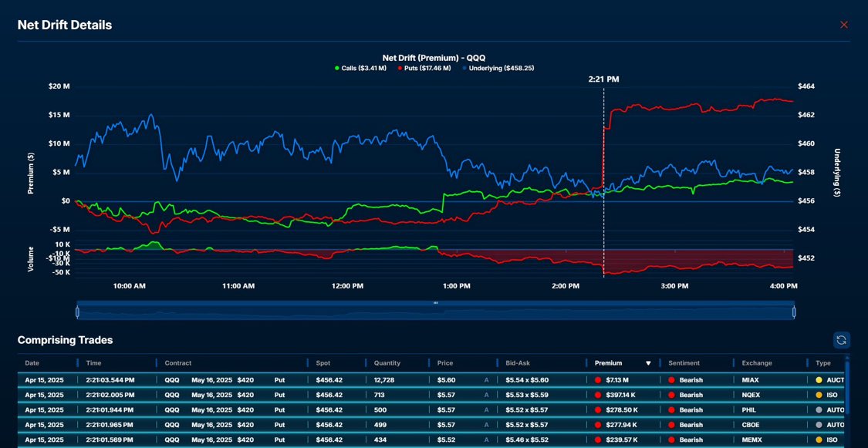Sort trades by the Quantity column header
Screen dimensions: 868x448
[x=386, y=362]
